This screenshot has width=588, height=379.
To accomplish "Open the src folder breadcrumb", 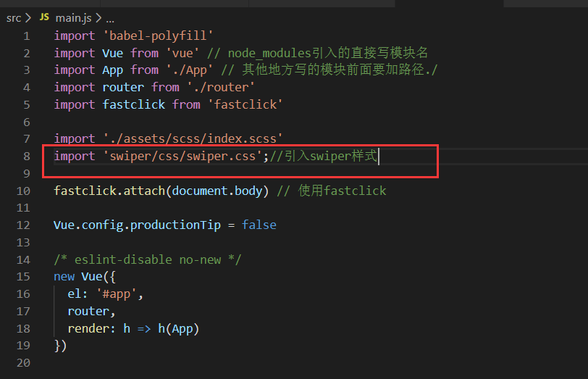I will pos(14,18).
